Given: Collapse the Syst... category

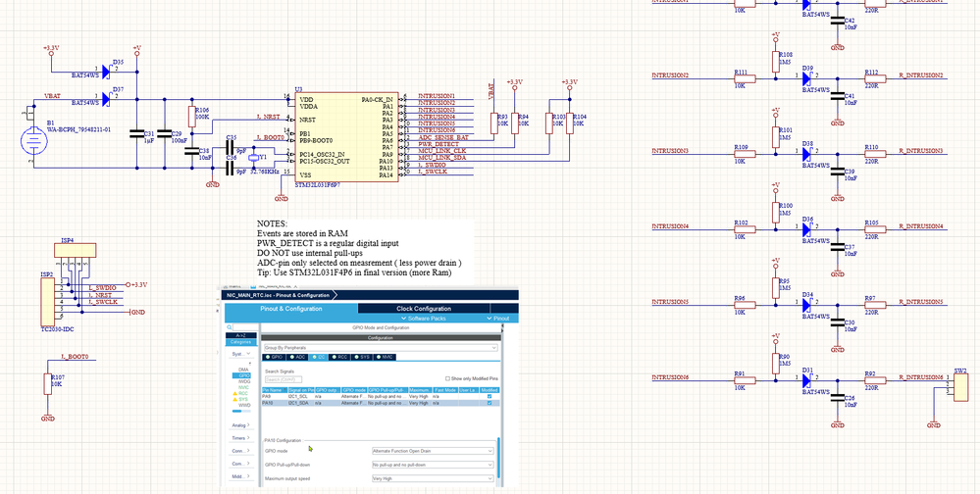Looking at the screenshot, I should point(240,354).
